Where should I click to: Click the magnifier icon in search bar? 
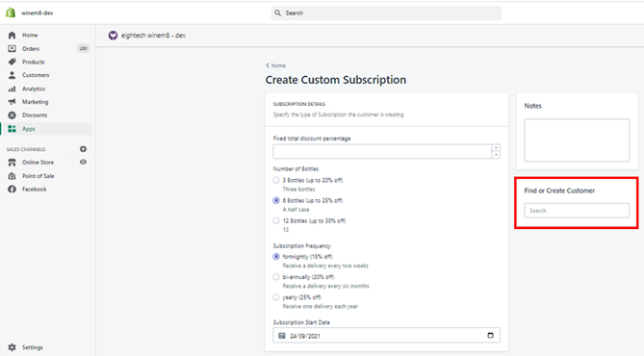[x=278, y=13]
